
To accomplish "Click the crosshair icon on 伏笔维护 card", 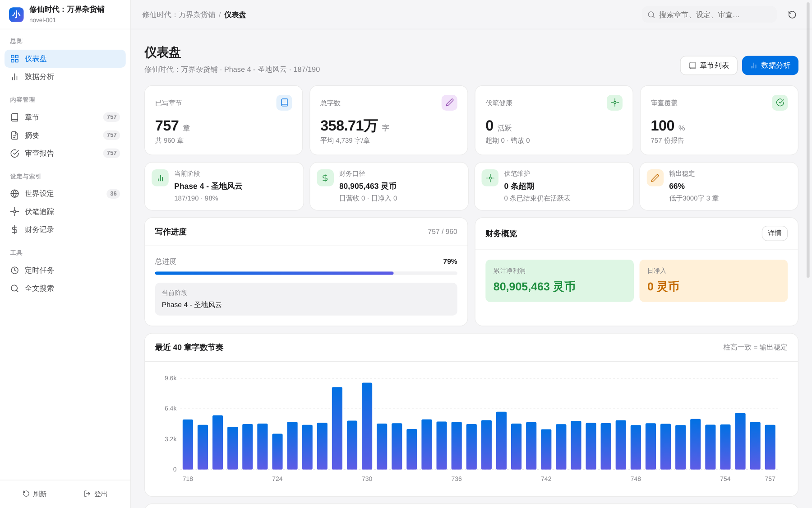I will pyautogui.click(x=490, y=178).
